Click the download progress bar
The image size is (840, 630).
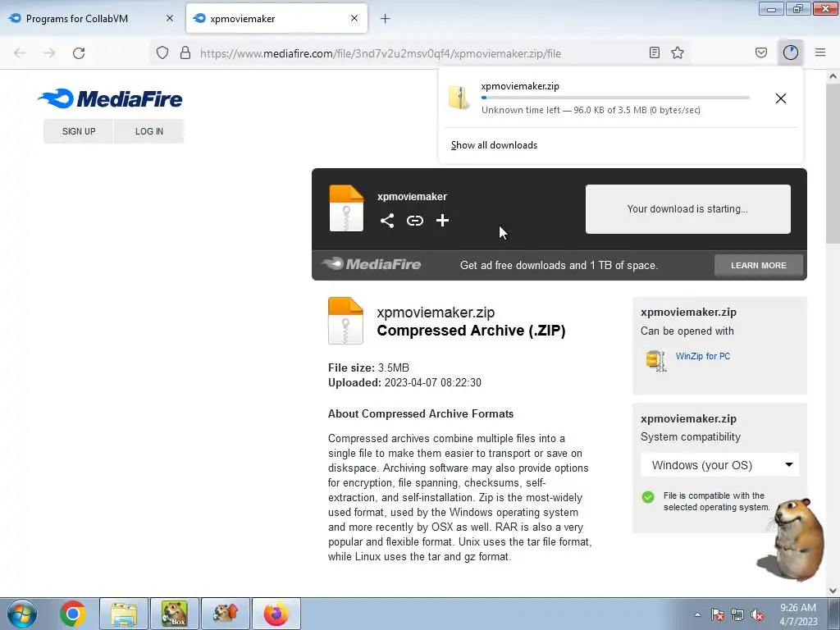[615, 98]
